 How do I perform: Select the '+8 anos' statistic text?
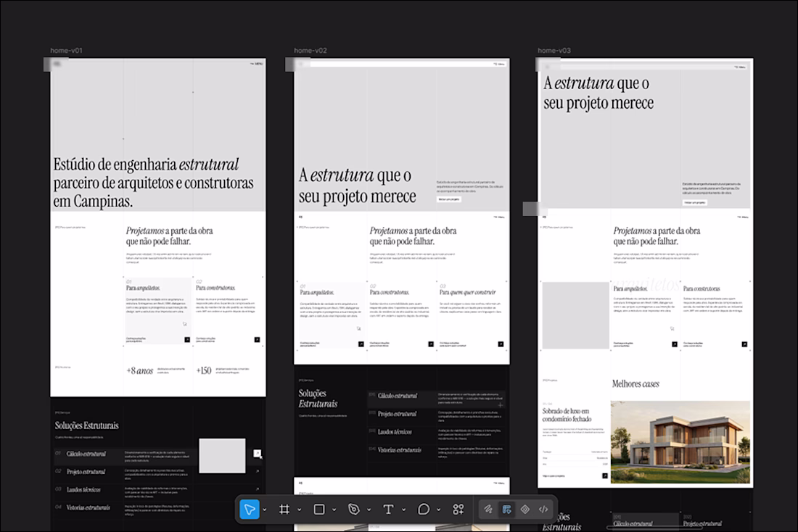click(139, 371)
